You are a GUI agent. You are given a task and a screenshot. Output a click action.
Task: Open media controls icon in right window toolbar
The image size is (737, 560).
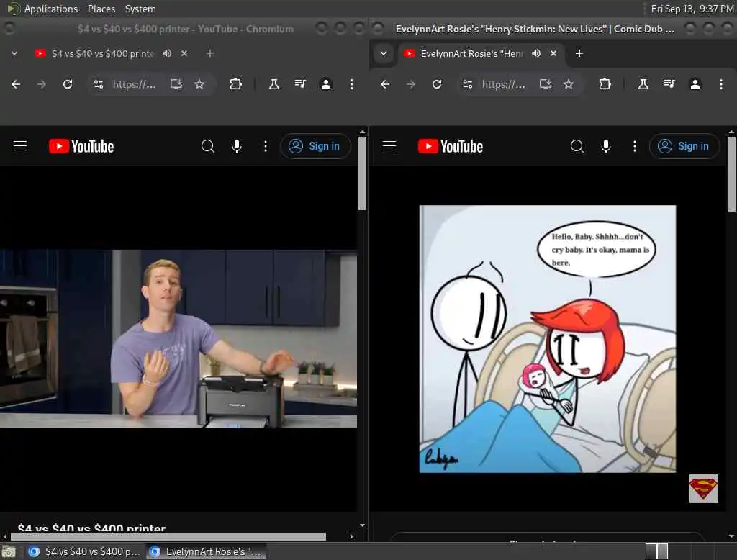pos(669,84)
